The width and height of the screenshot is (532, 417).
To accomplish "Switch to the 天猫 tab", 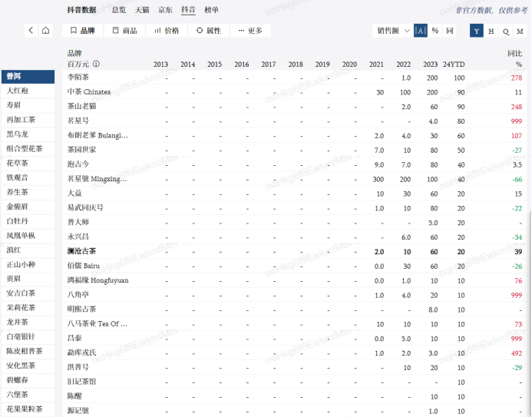I will 142,10.
